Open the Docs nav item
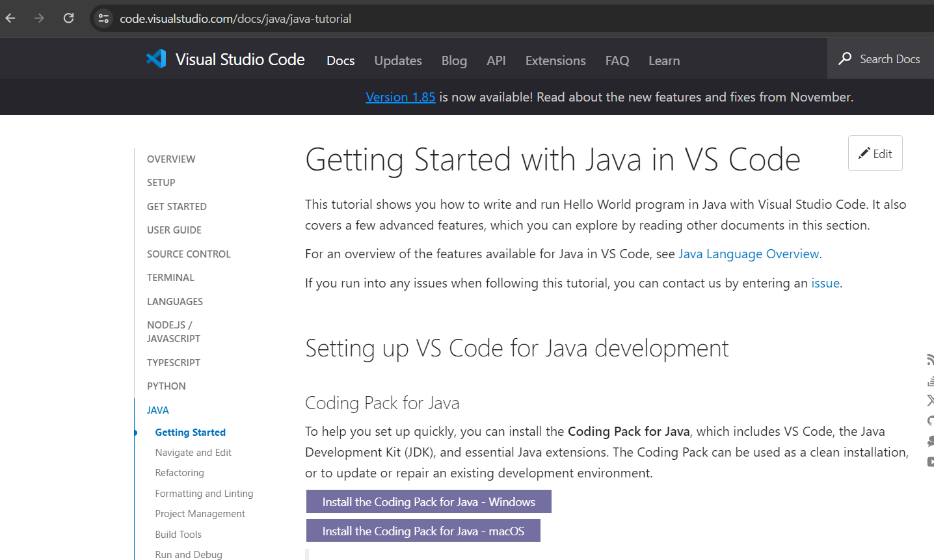This screenshot has height=560, width=934. pos(341,60)
